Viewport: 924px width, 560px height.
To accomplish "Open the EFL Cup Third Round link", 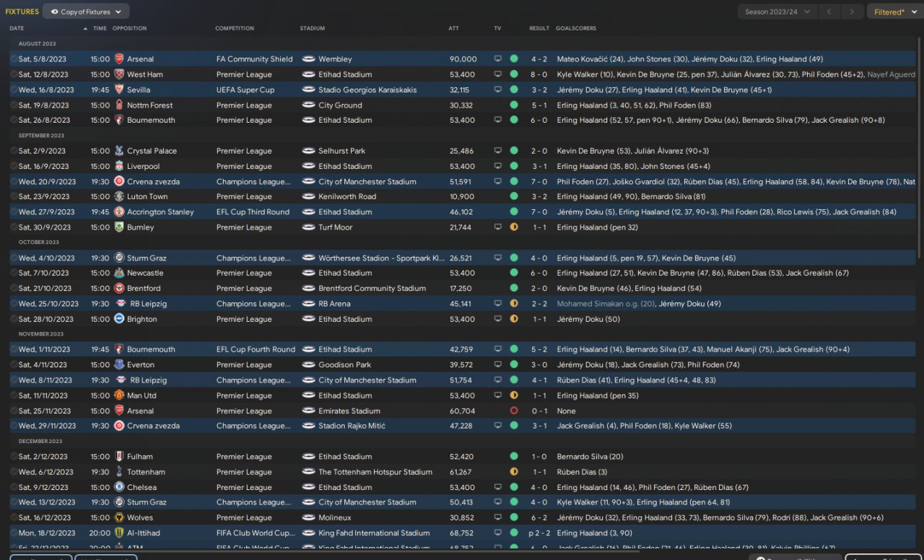I will click(x=253, y=211).
